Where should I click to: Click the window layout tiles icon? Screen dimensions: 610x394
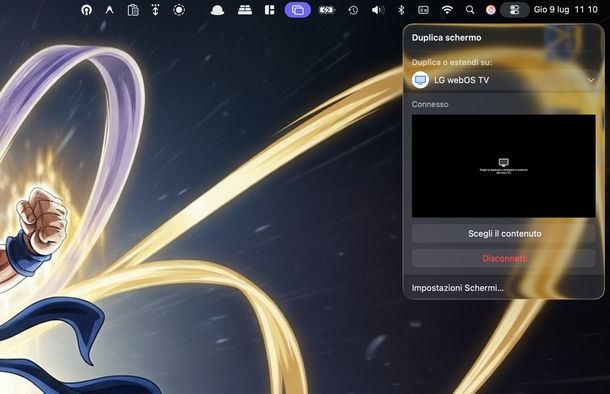coord(269,10)
